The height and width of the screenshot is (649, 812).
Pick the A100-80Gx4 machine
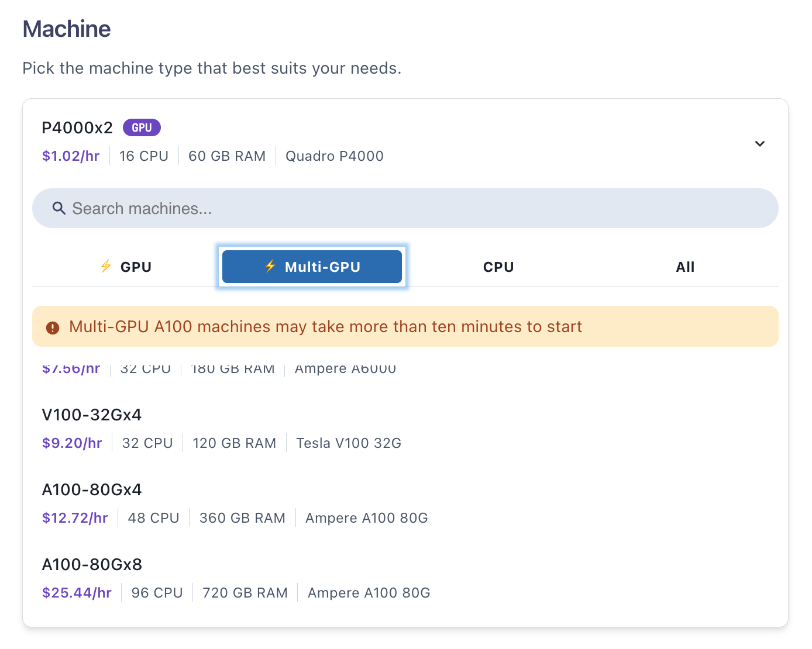pos(405,504)
